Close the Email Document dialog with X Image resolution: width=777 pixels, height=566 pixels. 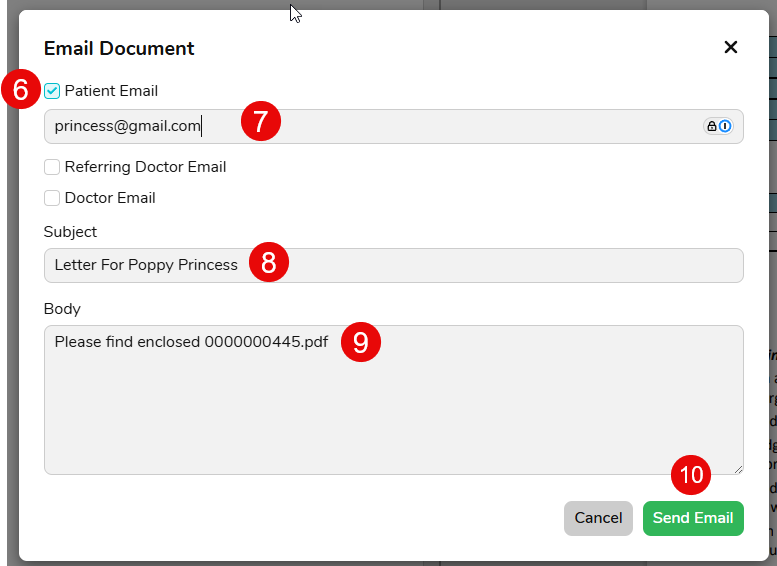point(730,47)
